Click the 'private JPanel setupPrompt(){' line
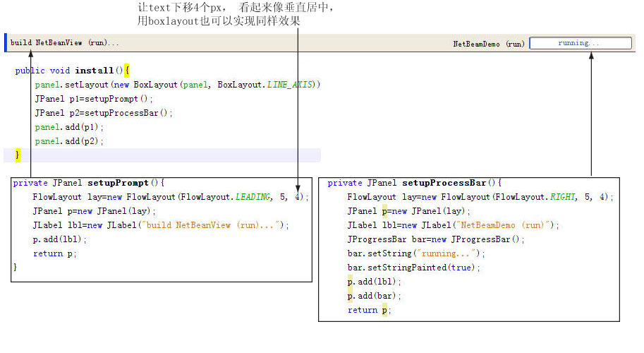 [x=88, y=183]
